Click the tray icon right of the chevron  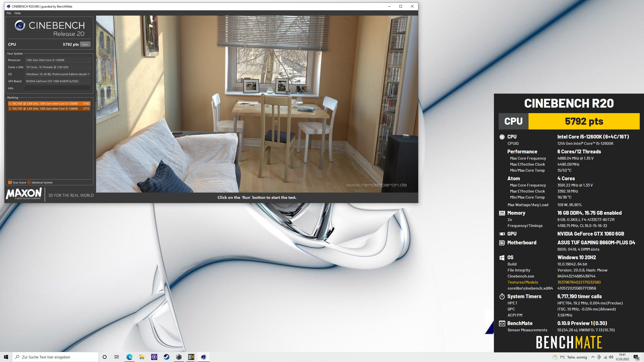click(x=599, y=357)
